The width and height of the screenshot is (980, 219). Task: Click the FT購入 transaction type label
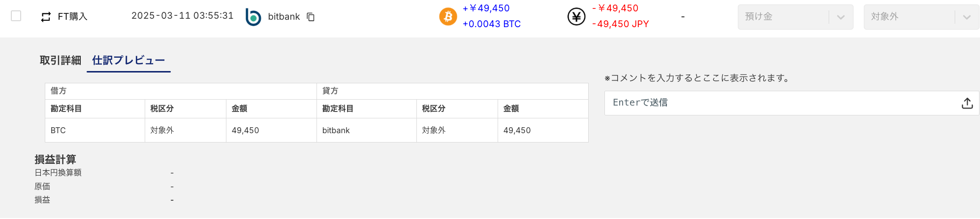pyautogui.click(x=72, y=17)
